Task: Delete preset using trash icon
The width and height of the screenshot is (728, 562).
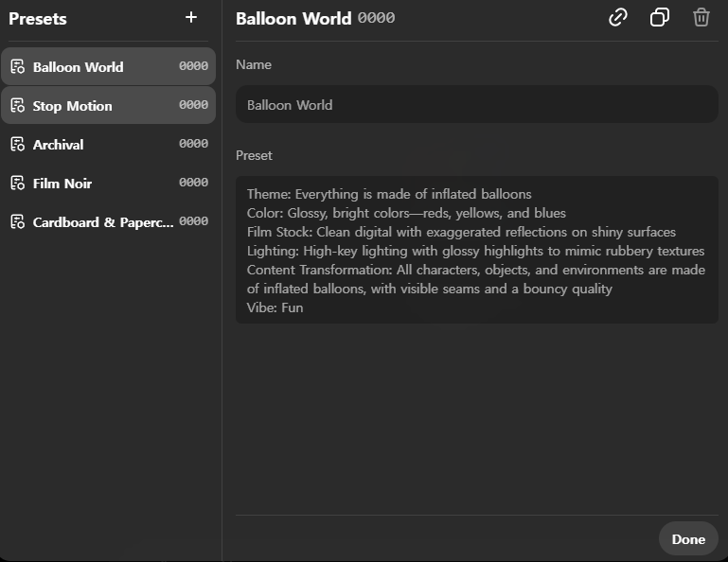Action: click(x=701, y=18)
